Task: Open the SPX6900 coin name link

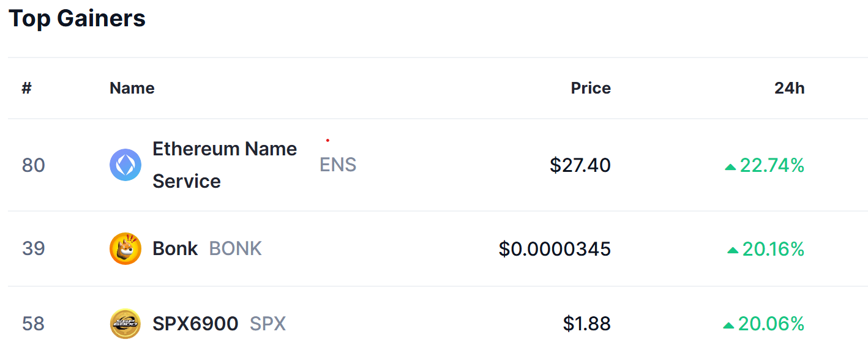Action: point(195,324)
